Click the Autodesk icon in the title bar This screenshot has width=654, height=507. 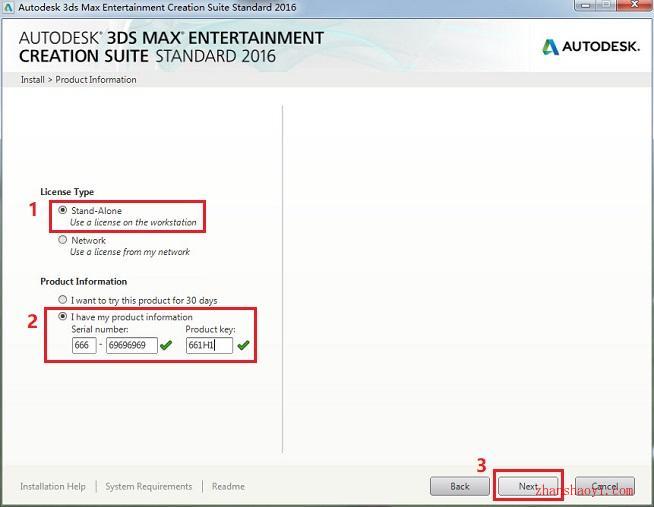[8, 7]
